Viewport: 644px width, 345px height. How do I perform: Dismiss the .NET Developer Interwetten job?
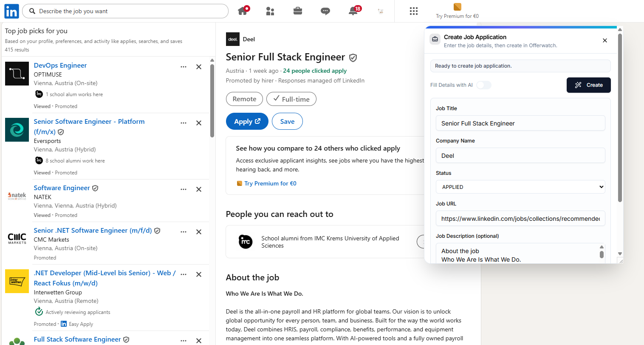pyautogui.click(x=199, y=274)
